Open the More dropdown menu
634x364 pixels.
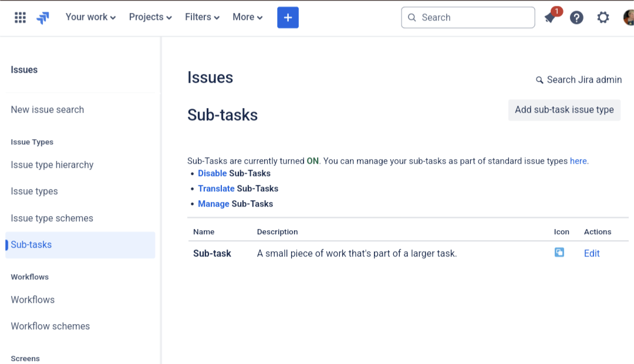[247, 17]
